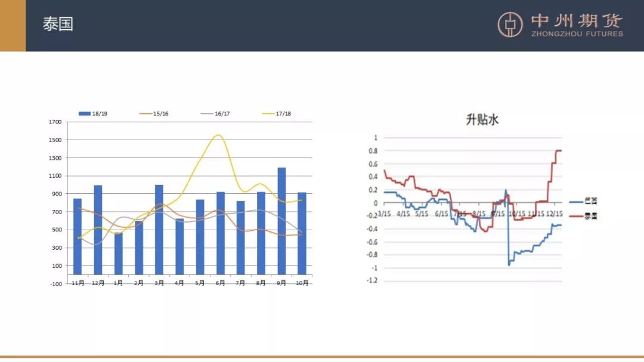The width and height of the screenshot is (644, 362).
Task: Click the ZHONGZHOU FUTURES subtitle text
Action: coord(577,33)
